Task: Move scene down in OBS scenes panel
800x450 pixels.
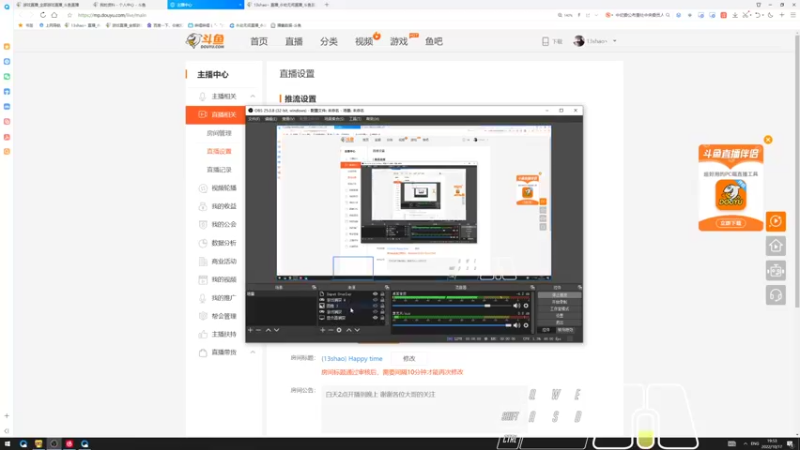Action: point(277,330)
